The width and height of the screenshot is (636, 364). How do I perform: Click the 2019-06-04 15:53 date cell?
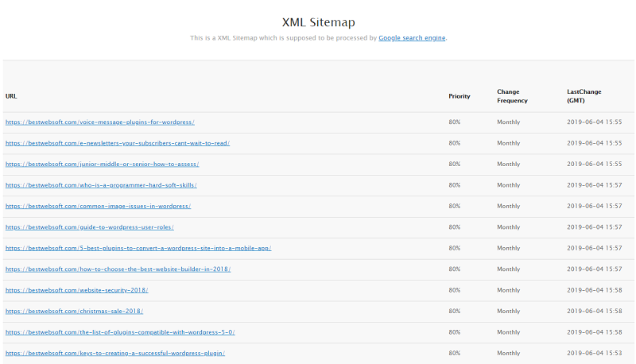(x=594, y=354)
